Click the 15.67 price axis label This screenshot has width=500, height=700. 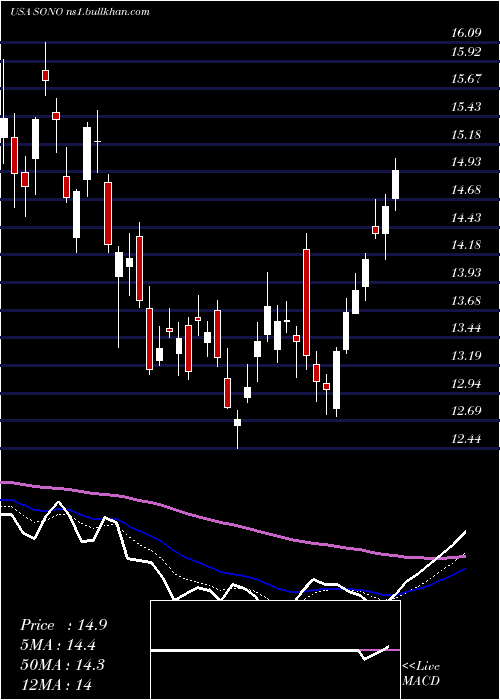click(x=466, y=79)
